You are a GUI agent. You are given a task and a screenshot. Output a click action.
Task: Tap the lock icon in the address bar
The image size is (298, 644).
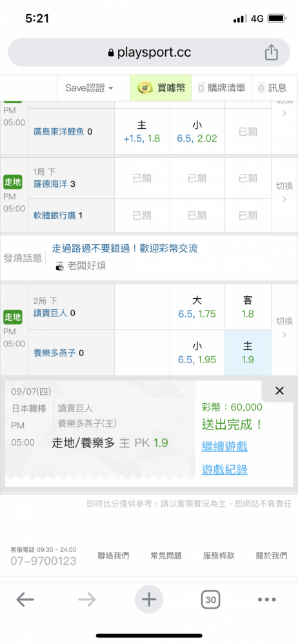tap(110, 53)
